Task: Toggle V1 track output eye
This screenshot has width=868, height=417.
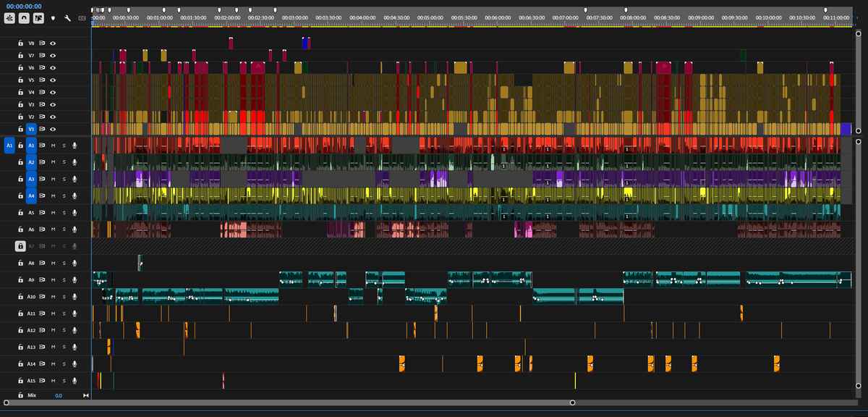Action: (53, 129)
